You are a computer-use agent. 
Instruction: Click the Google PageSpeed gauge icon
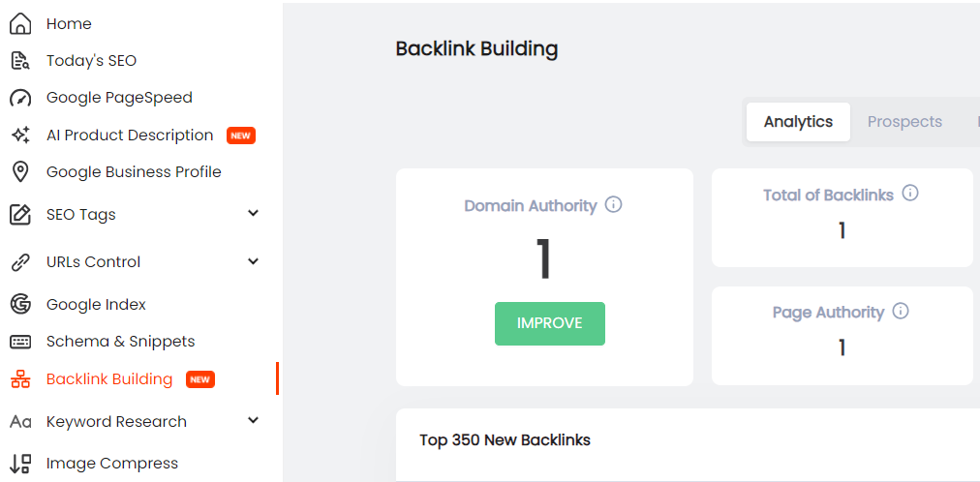(x=20, y=98)
